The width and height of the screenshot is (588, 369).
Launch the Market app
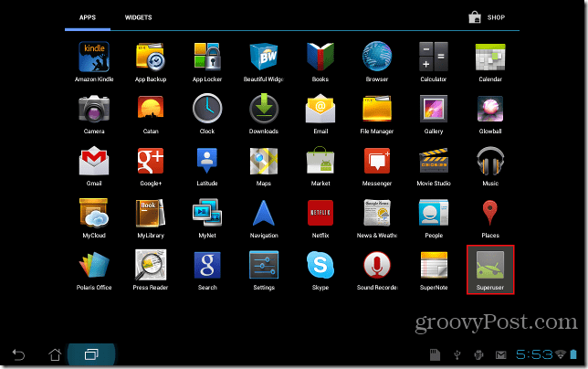tap(320, 166)
